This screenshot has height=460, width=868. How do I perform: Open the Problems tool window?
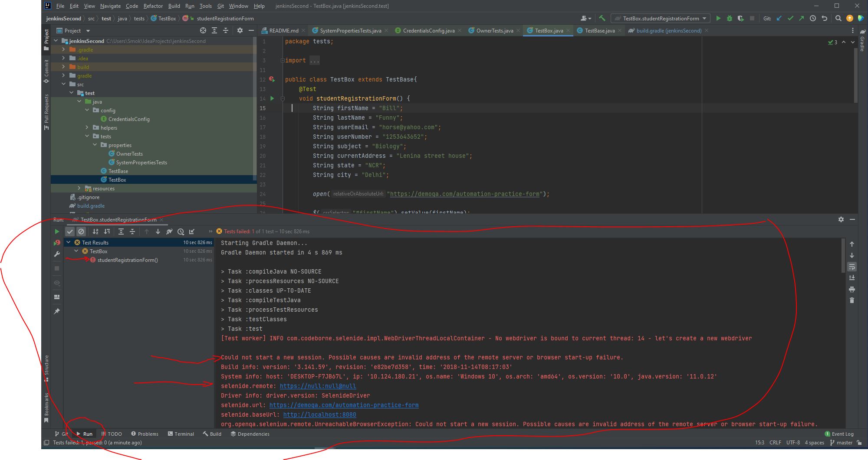(x=145, y=434)
